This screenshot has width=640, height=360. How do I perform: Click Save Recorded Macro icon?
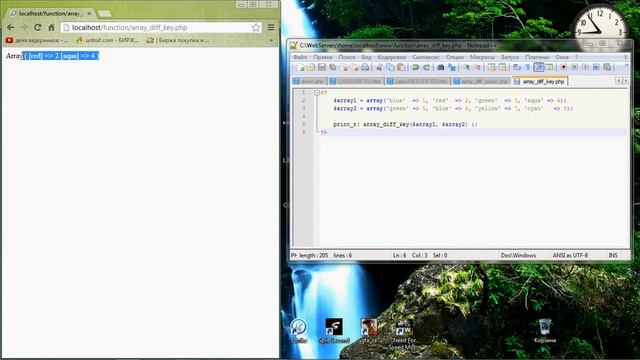pos(607,67)
